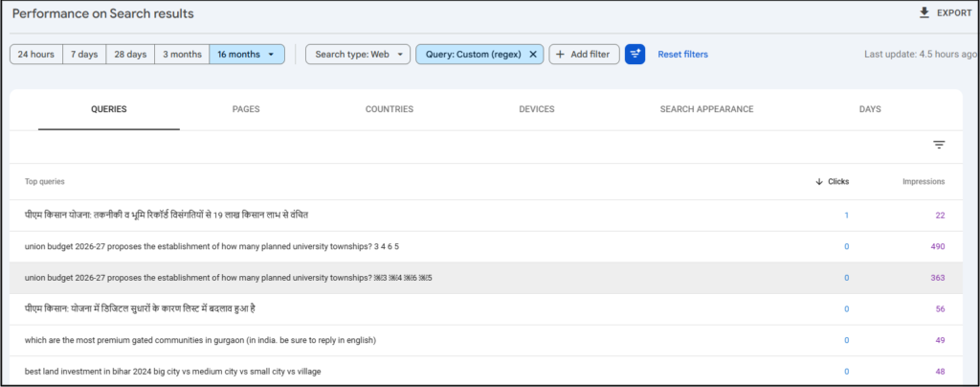Viewport: 980px width, 387px height.
Task: Remove the Query Custom regex filter
Action: tap(533, 55)
